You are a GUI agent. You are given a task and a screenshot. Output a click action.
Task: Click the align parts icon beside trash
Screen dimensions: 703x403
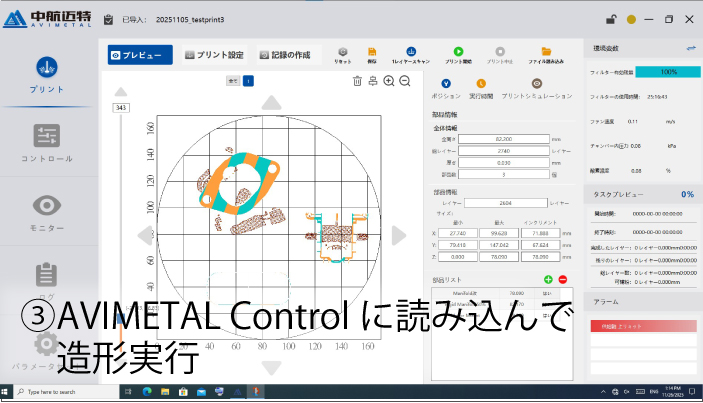(373, 81)
